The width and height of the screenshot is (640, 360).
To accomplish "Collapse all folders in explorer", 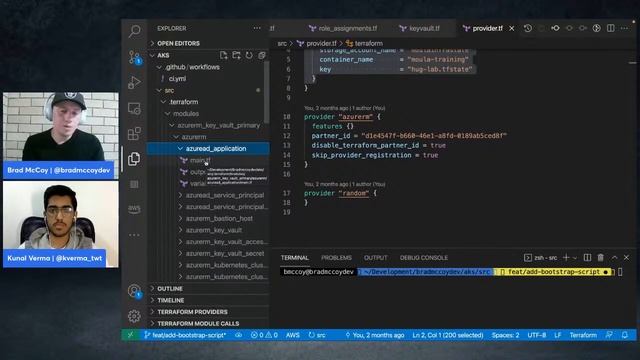I will point(262,55).
